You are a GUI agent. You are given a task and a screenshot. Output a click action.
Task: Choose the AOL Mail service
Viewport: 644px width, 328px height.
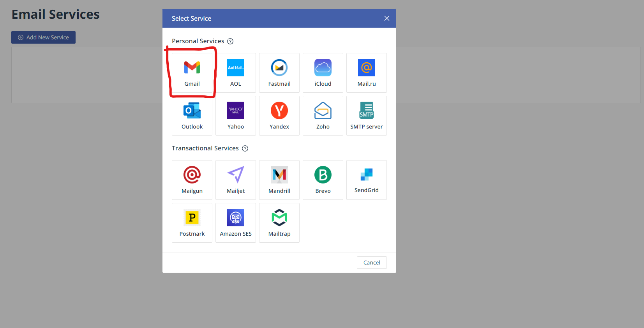tap(236, 73)
